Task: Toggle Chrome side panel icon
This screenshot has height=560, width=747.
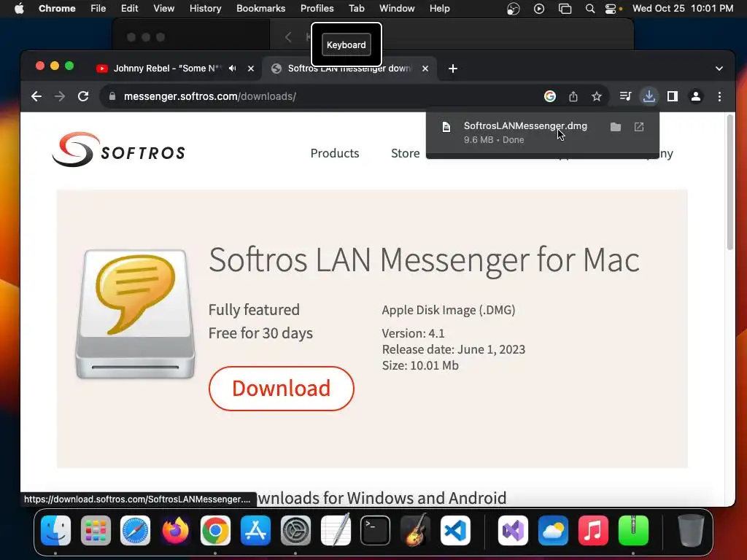Action: (x=672, y=97)
